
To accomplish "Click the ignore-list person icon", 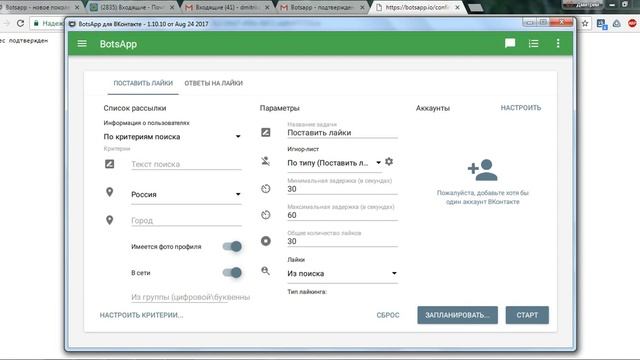I will point(266,161).
